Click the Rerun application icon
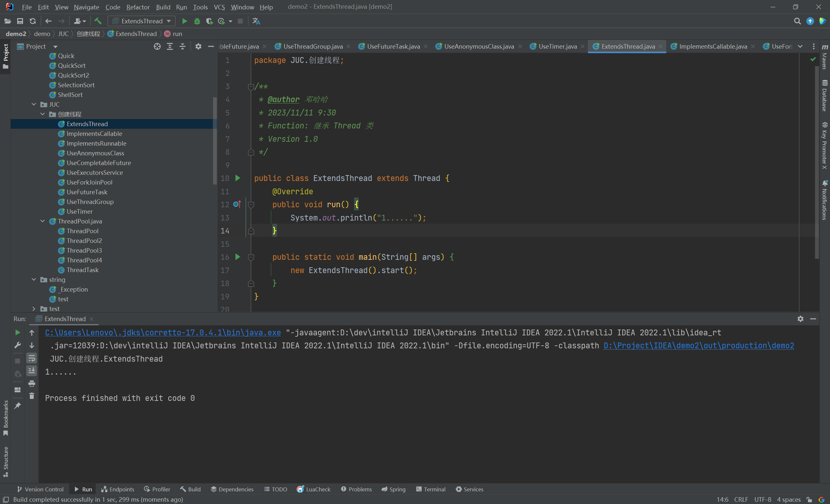Viewport: 830px width, 504px height. coord(18,332)
